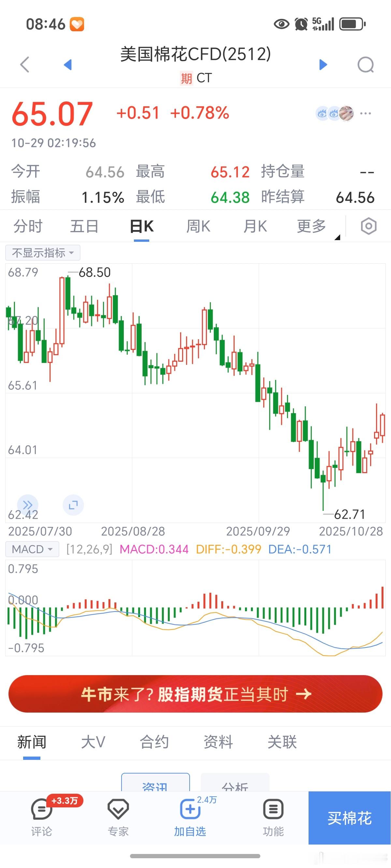
Task: Switch to 分时 chart tab
Action: pos(28,226)
